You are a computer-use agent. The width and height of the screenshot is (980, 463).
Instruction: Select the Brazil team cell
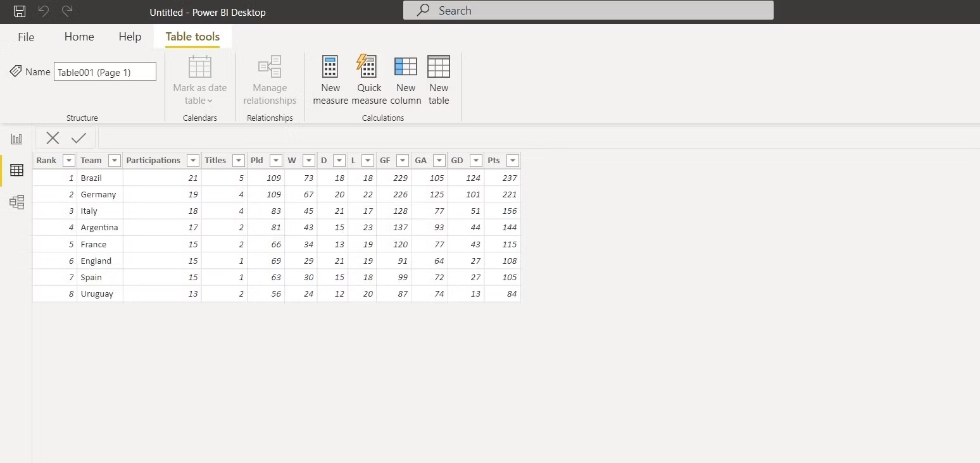(100, 178)
